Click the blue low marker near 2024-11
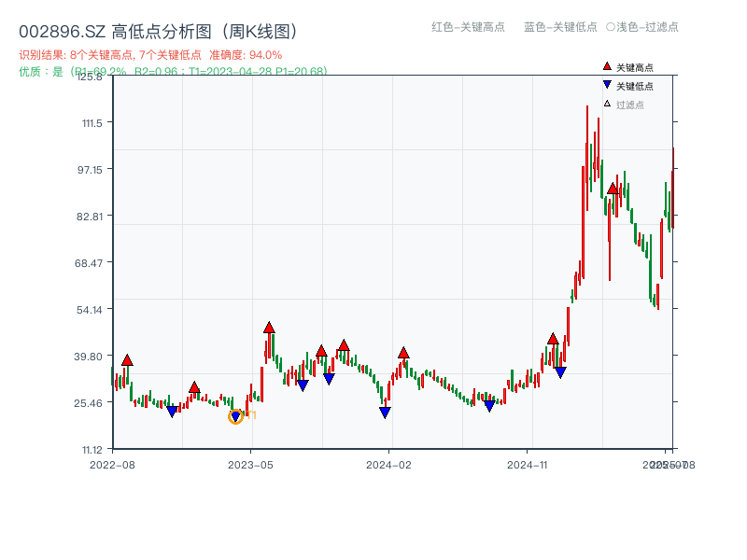Viewport: 747px width, 560px height. [490, 403]
